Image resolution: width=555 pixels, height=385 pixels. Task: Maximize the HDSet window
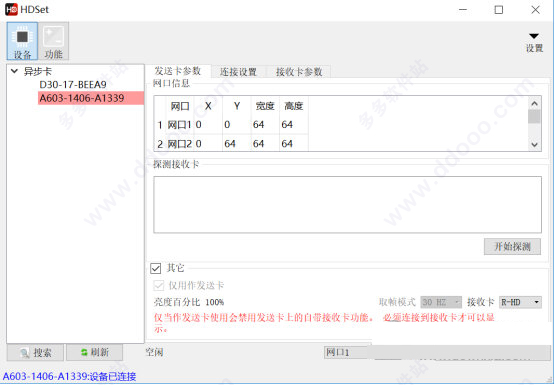499,10
